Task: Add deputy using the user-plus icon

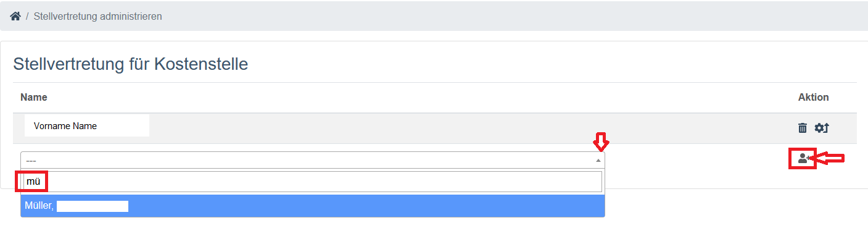Action: [803, 159]
